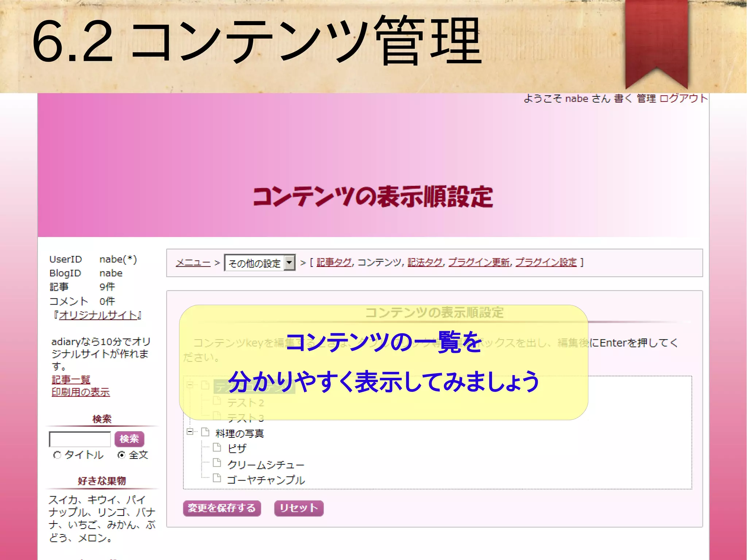Open the オリジナルサイト link
Viewport: 747px width, 560px height.
[98, 315]
